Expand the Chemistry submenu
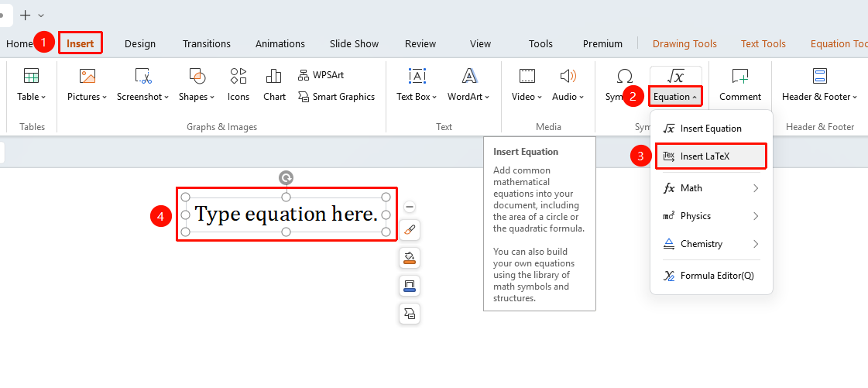The height and width of the screenshot is (388, 868). pyautogui.click(x=712, y=243)
